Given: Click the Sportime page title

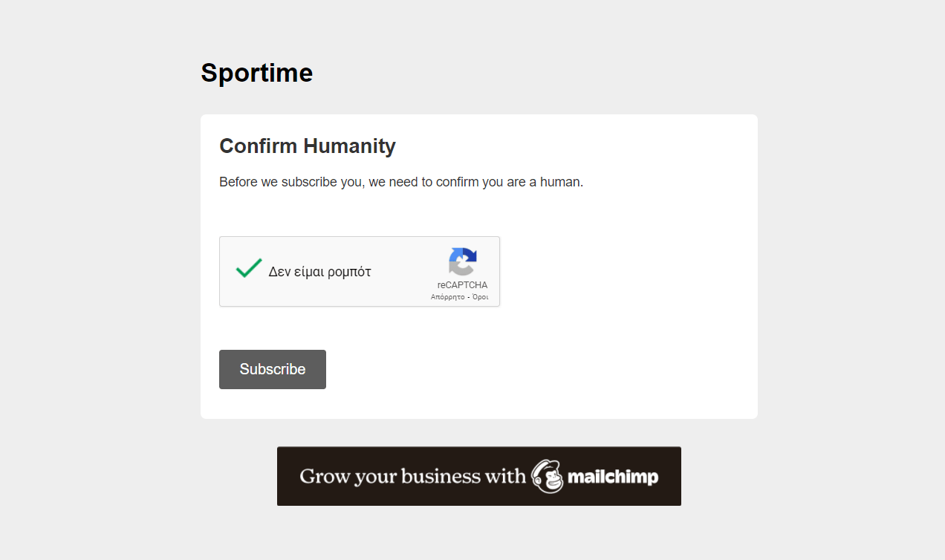Looking at the screenshot, I should [256, 73].
